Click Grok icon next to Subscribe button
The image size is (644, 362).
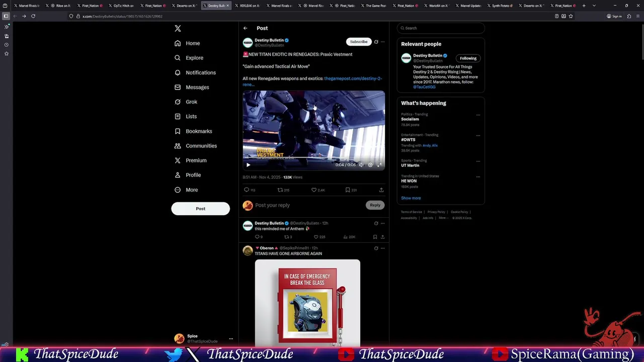pos(376,42)
